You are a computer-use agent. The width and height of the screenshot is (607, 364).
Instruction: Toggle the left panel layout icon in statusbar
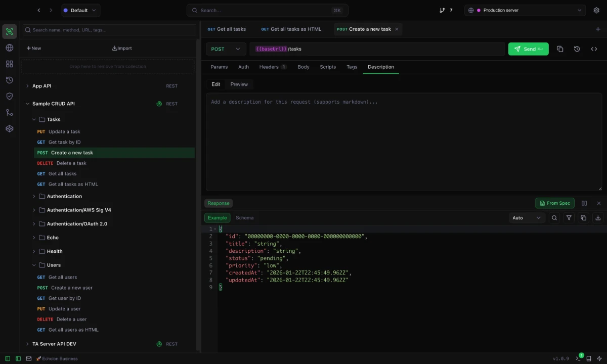[7, 358]
